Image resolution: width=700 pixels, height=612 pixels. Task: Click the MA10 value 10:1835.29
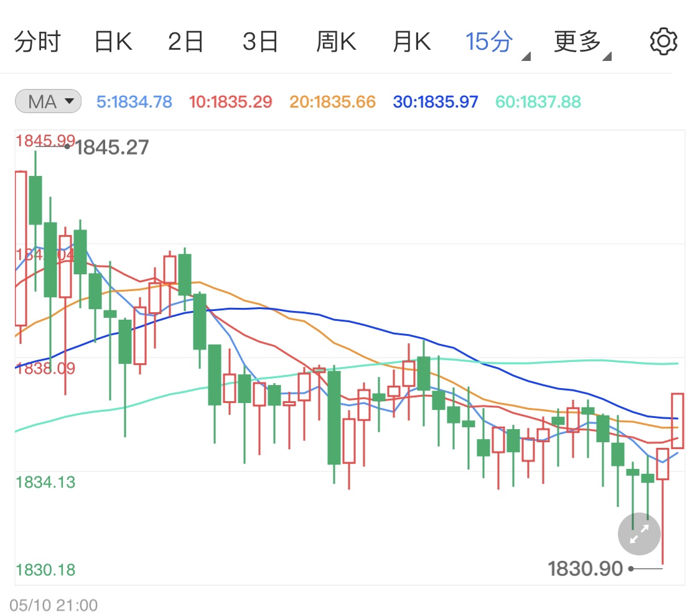pos(230,102)
